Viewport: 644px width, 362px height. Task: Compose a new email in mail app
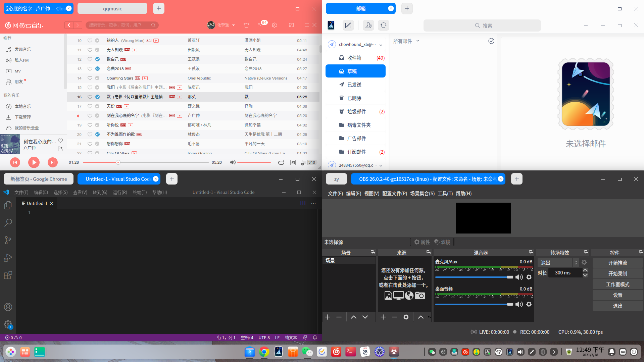348,25
